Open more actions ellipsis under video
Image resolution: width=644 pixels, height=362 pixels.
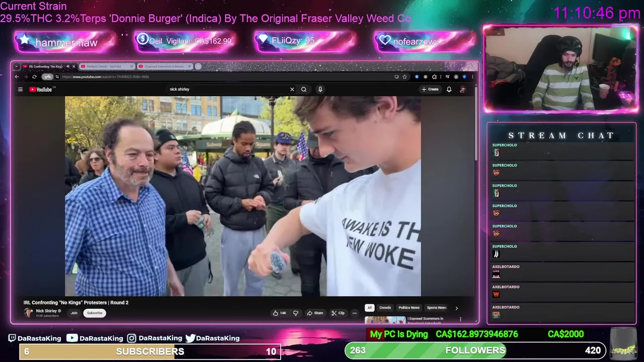click(x=354, y=313)
